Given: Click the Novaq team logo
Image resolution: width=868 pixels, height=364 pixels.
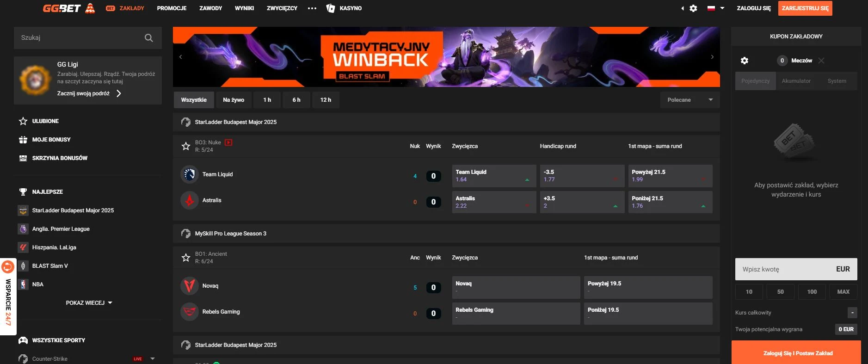Looking at the screenshot, I should coord(190,286).
